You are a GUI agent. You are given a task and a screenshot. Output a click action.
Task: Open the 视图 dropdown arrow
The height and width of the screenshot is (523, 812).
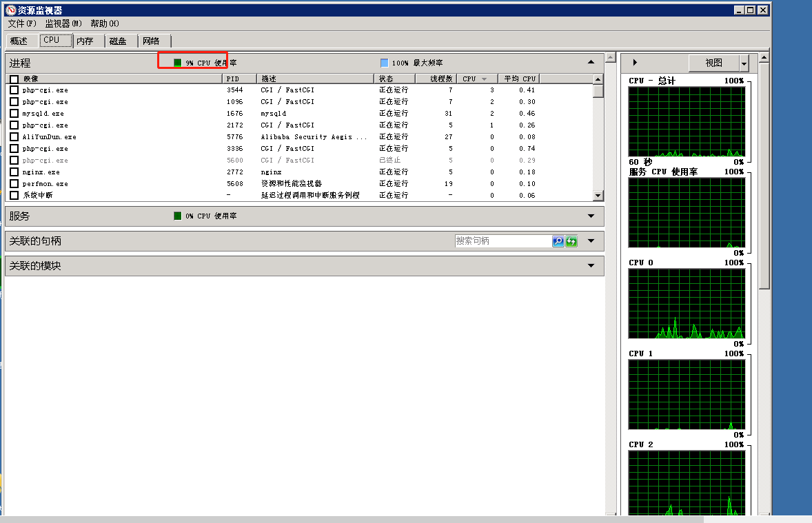point(744,63)
